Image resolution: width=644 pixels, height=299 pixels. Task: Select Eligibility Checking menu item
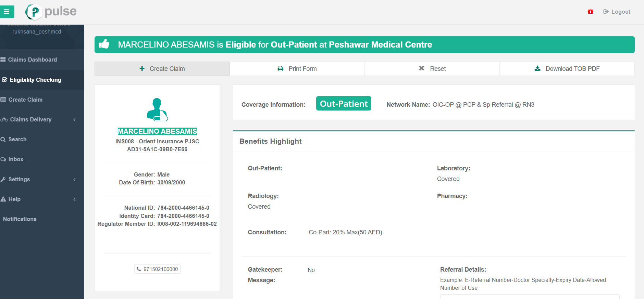(35, 80)
